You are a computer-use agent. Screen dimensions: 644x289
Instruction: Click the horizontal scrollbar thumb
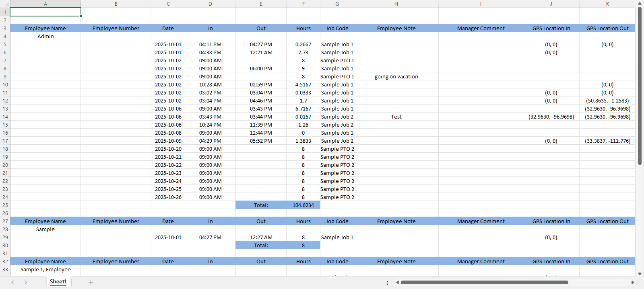click(484, 282)
